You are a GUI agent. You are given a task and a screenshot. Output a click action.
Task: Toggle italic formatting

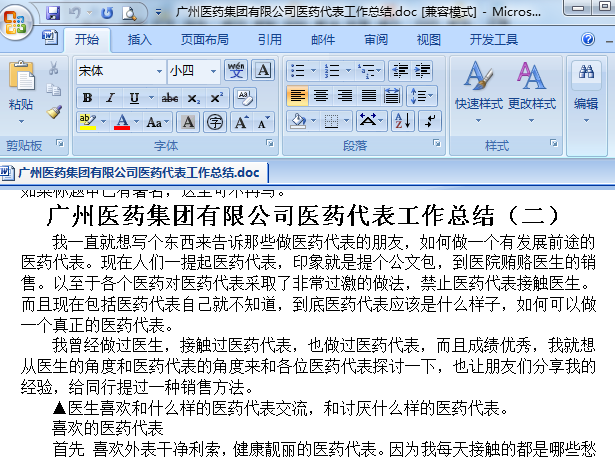pos(111,98)
